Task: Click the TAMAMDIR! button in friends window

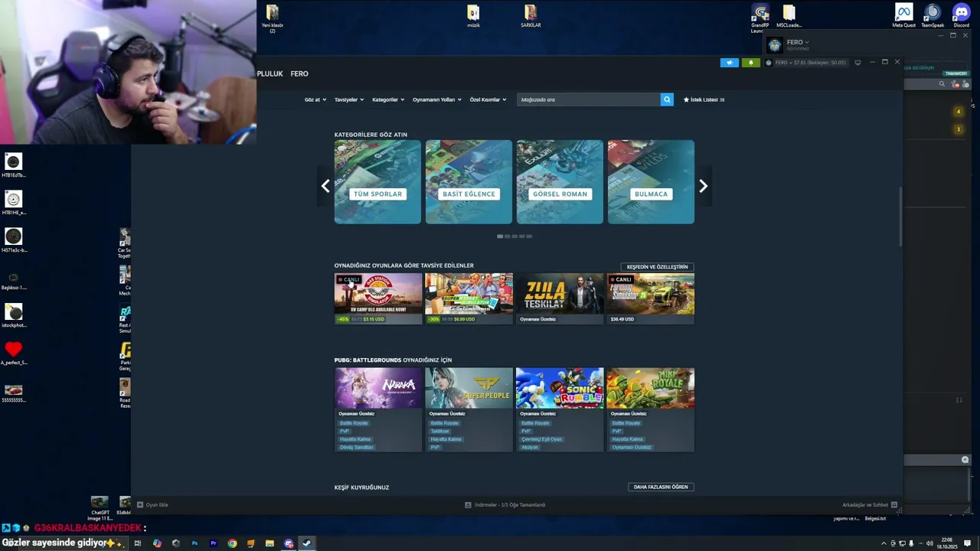Action: coord(956,73)
